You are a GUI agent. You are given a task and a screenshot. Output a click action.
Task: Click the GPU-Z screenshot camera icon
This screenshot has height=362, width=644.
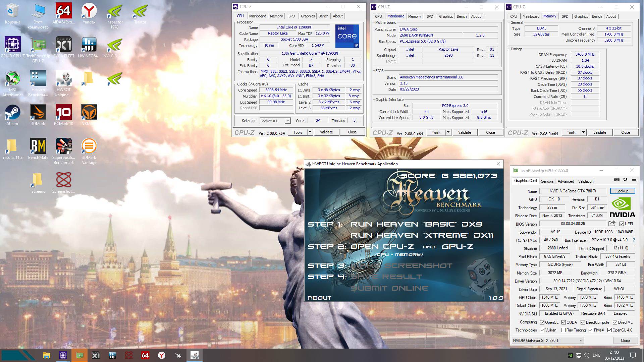point(616,180)
